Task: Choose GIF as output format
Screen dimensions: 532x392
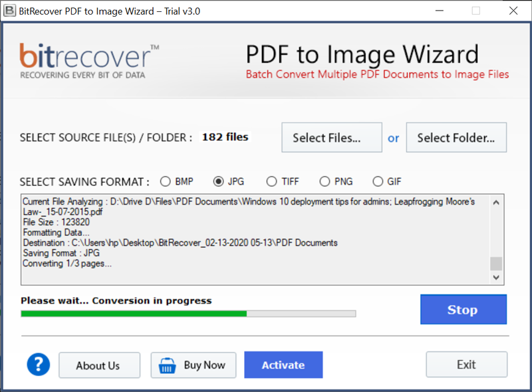Action: click(387, 181)
